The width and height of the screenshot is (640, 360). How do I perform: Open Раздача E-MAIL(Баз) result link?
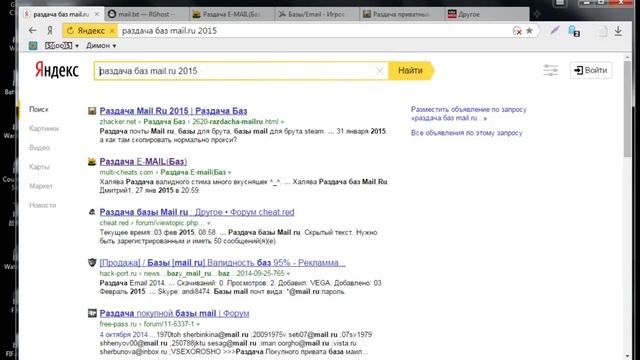coord(143,161)
